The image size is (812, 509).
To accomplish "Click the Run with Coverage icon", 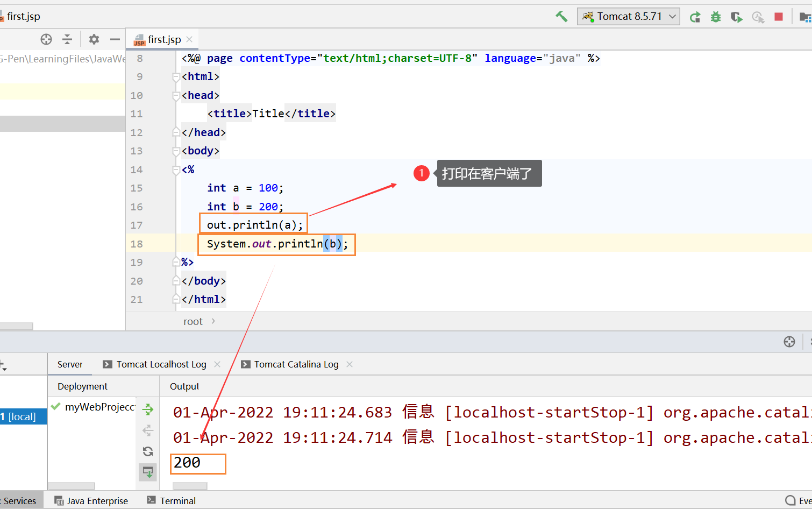I will [736, 17].
